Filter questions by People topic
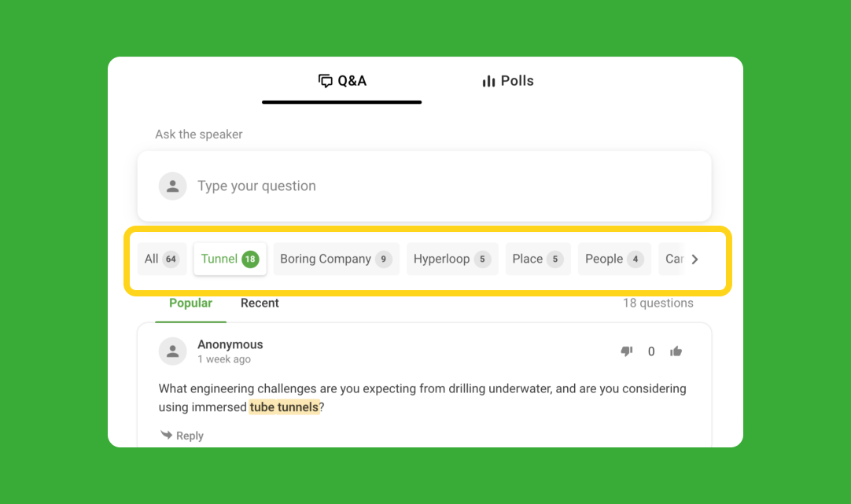This screenshot has width=851, height=504. coord(614,259)
